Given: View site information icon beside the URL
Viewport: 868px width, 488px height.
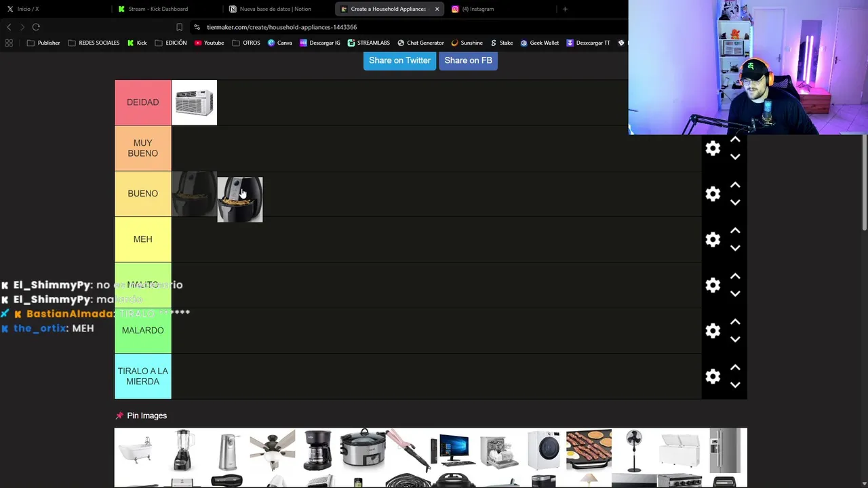Looking at the screenshot, I should [197, 27].
